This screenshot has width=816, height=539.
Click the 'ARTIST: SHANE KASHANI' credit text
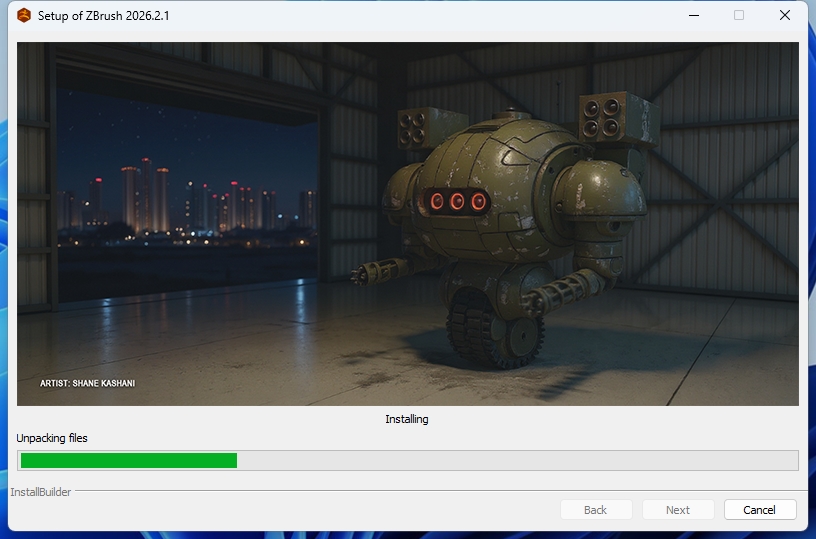point(87,383)
